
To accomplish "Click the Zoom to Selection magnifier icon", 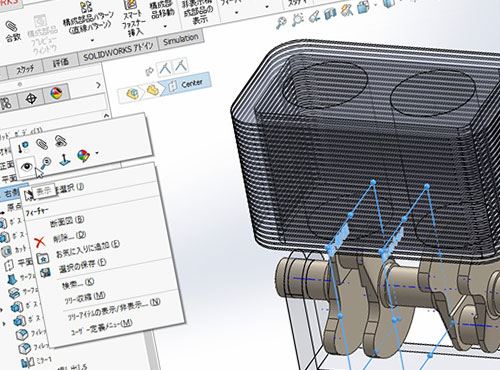I will pyautogui.click(x=45, y=163).
